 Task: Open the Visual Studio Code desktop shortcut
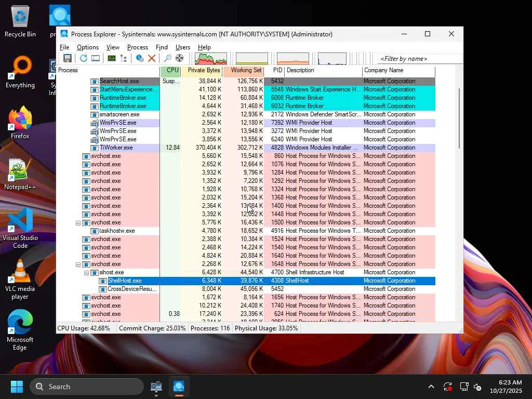tap(20, 229)
